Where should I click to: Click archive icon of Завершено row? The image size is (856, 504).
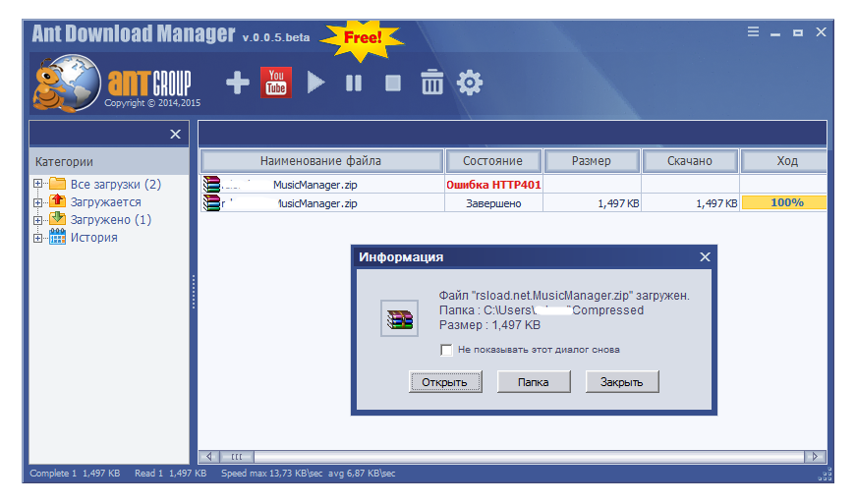tap(211, 203)
